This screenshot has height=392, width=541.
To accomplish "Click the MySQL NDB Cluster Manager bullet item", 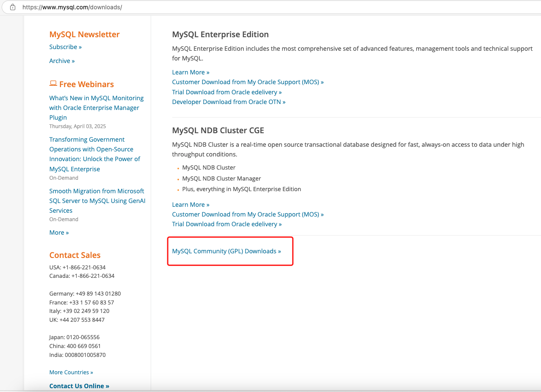I will point(222,178).
